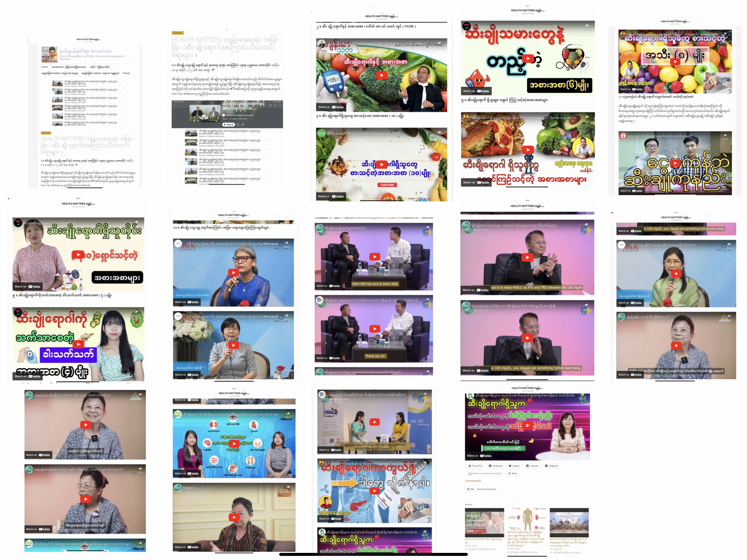Click the back arrow in playlist header
This screenshot has width=747, height=560.
[x=174, y=105]
